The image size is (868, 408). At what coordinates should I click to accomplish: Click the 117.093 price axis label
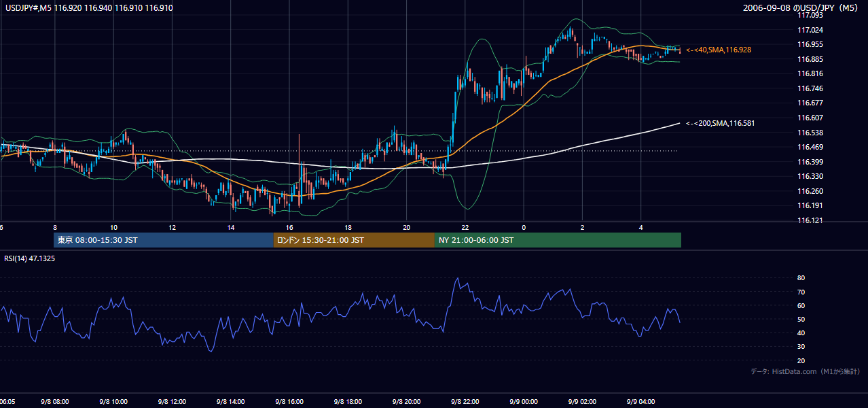pyautogui.click(x=811, y=15)
